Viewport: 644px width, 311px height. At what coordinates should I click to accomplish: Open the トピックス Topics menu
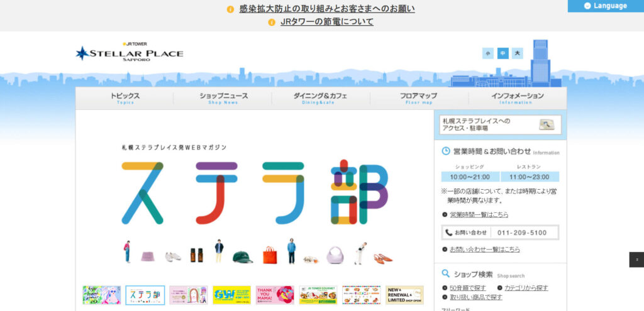point(125,99)
